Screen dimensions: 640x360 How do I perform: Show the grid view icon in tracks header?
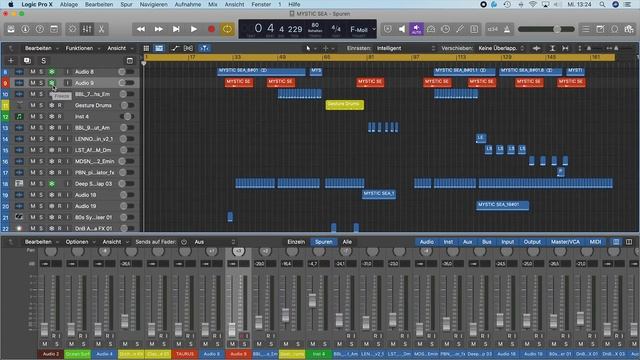click(146, 48)
